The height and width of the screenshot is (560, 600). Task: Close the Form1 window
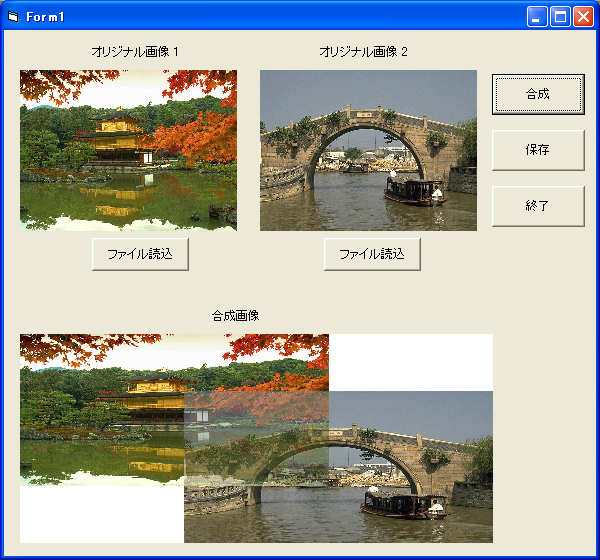coord(583,17)
